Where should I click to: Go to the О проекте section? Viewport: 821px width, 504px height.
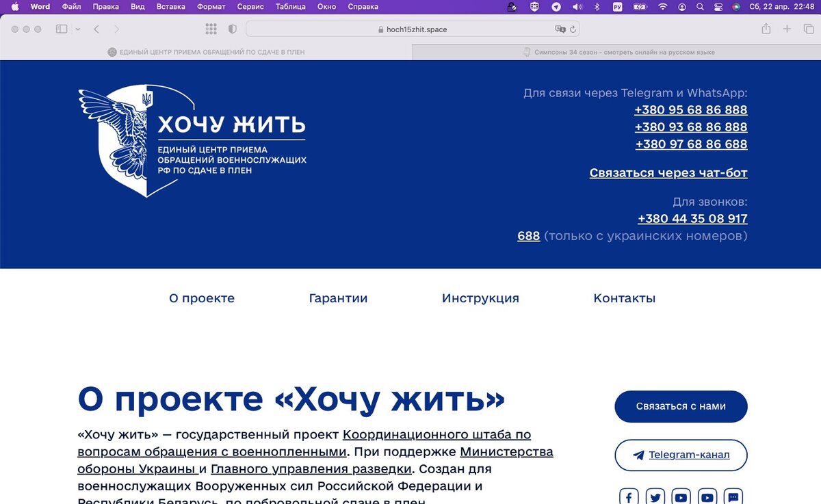pyautogui.click(x=202, y=298)
